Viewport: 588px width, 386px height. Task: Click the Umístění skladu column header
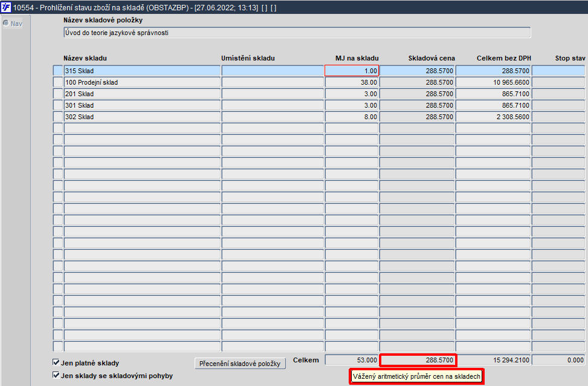tap(248, 58)
